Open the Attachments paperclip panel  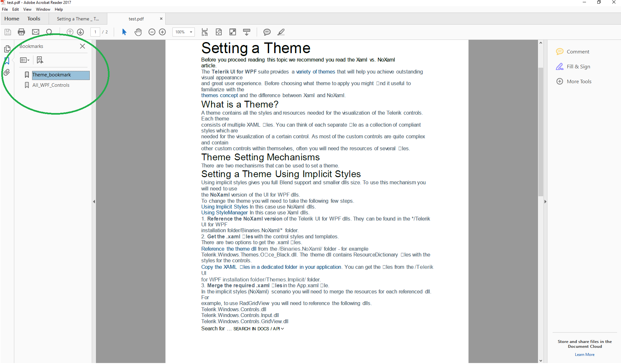coord(7,72)
